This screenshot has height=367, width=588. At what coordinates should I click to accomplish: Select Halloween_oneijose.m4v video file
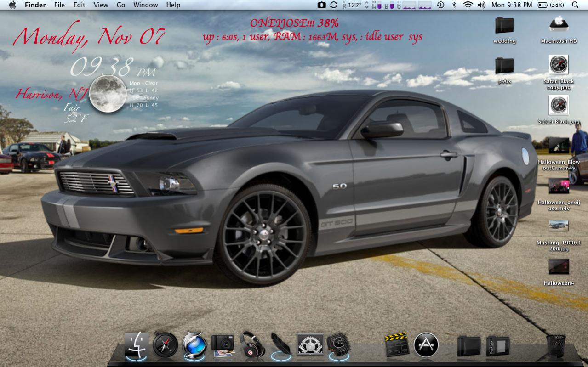559,194
